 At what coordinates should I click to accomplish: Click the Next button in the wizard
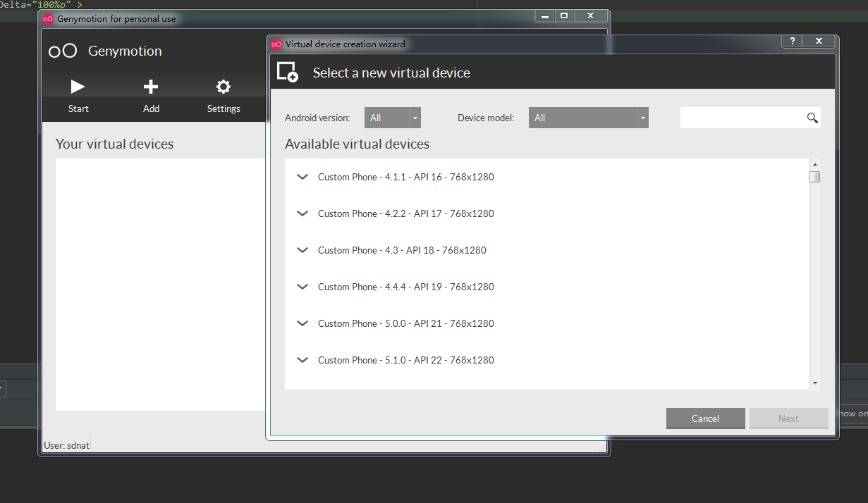pos(788,418)
